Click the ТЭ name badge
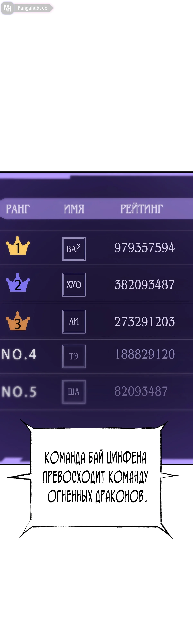The width and height of the screenshot is (193, 644). coord(74,356)
